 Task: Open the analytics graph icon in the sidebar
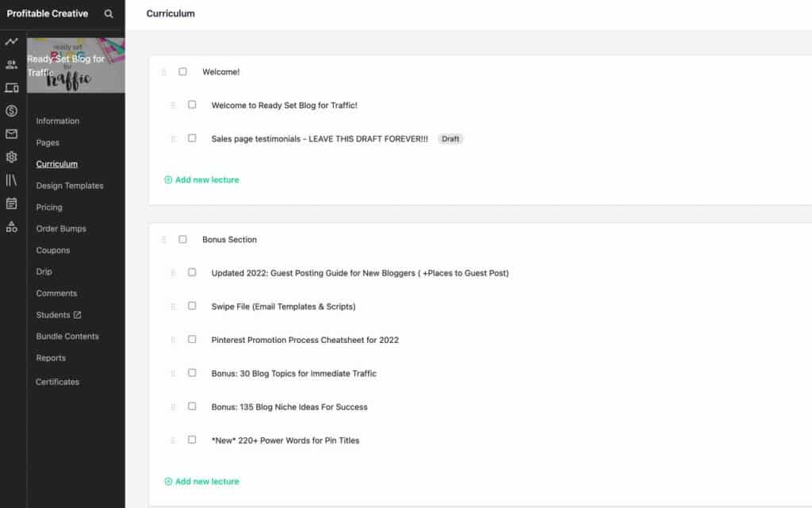(x=11, y=41)
